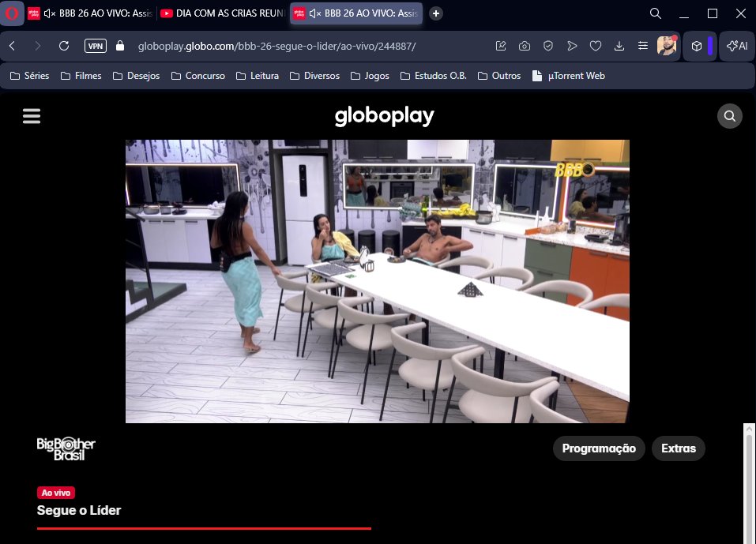
Task: Open the ad blocker shield icon
Action: click(547, 46)
